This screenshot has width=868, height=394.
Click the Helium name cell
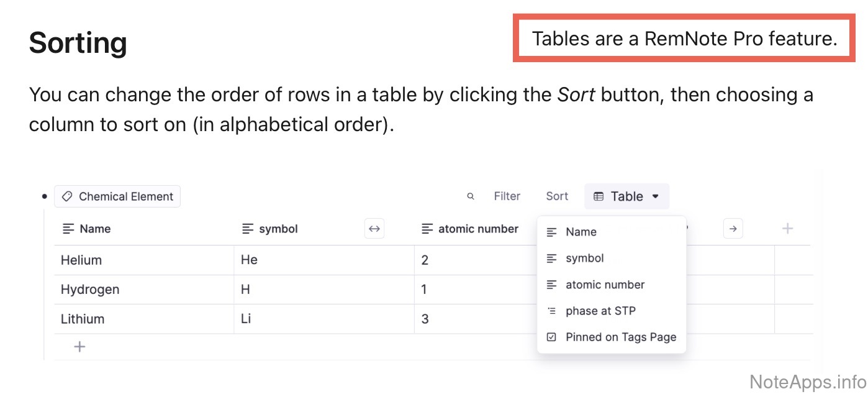[81, 260]
